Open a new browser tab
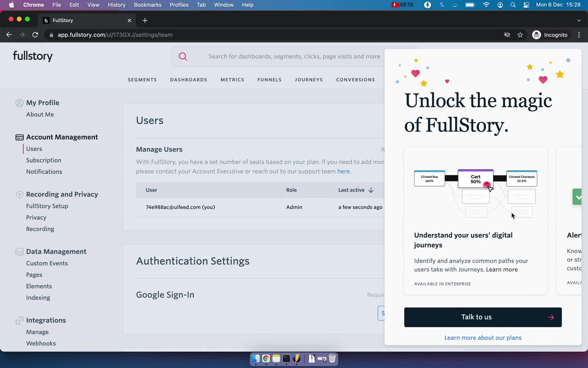The image size is (588, 368). tap(145, 20)
